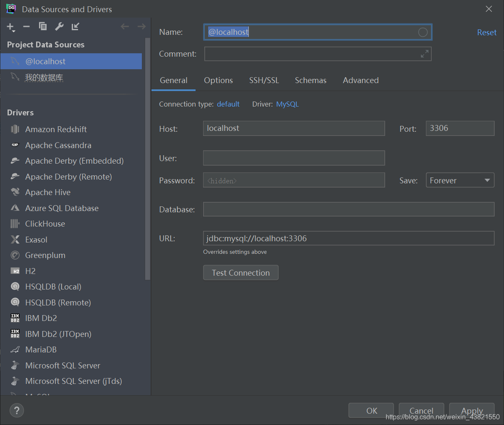
Task: Open the help question mark button
Action: (17, 410)
